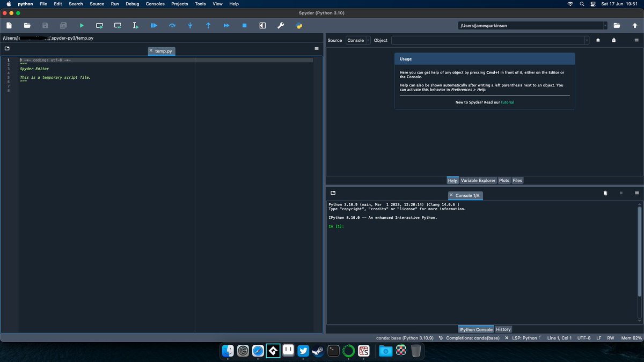Viewport: 644px width, 362px height.
Task: Open the Source menu
Action: 97,4
